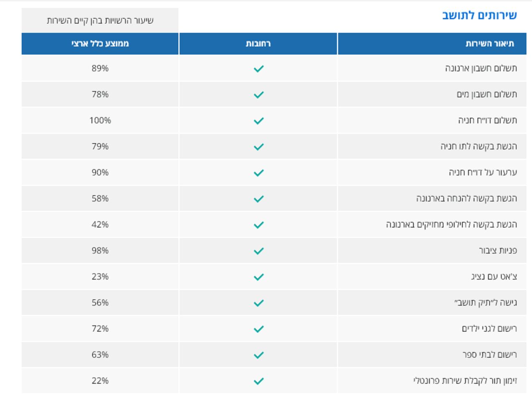
Task: Select the הגשת בקשה לחילופי מחזיקים בארנונה label
Action: click(451, 225)
